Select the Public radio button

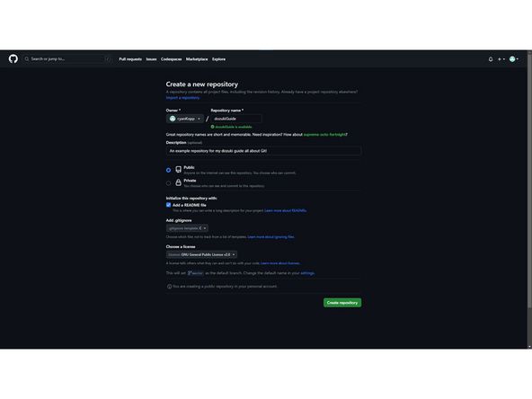(x=168, y=170)
